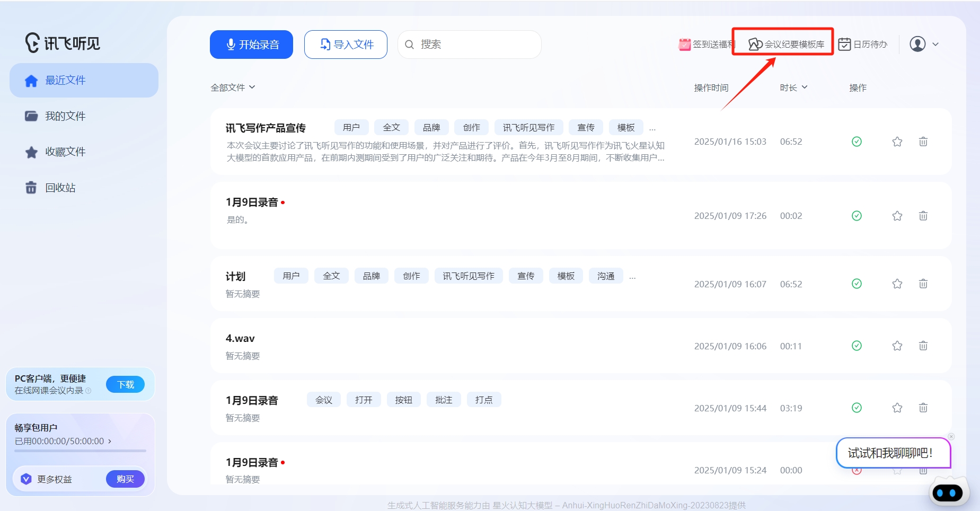
Task: Click status check for 17:26 recording
Action: 857,216
